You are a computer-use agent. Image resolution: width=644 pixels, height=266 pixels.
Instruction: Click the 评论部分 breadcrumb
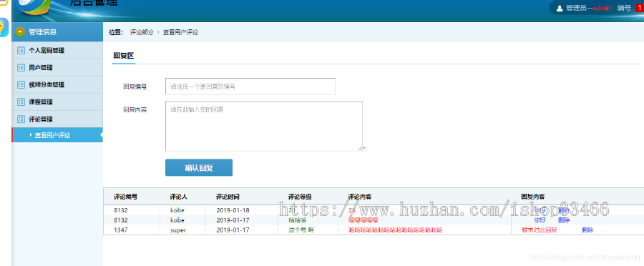[142, 32]
